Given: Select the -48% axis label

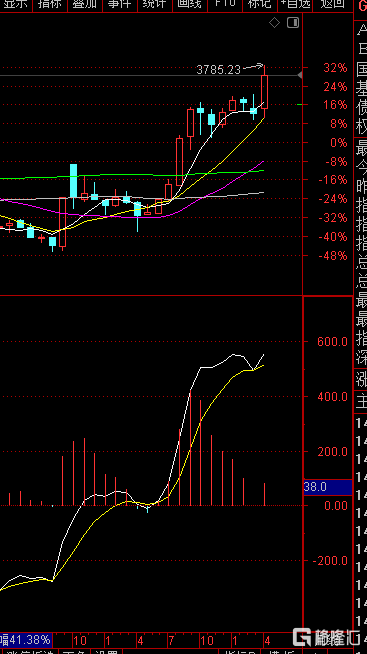Looking at the screenshot, I should [333, 256].
